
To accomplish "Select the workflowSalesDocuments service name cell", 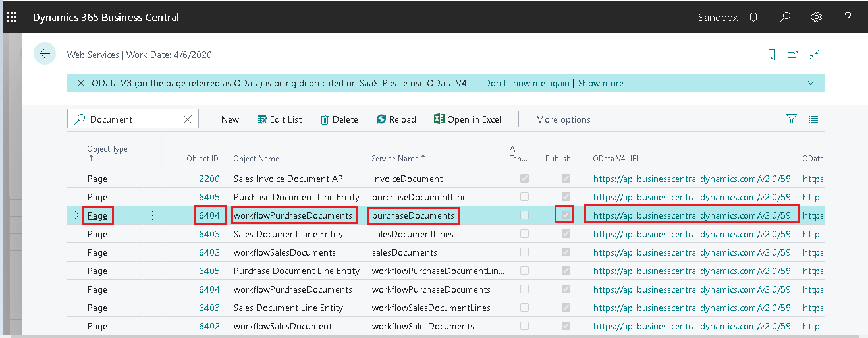I will pyautogui.click(x=423, y=326).
